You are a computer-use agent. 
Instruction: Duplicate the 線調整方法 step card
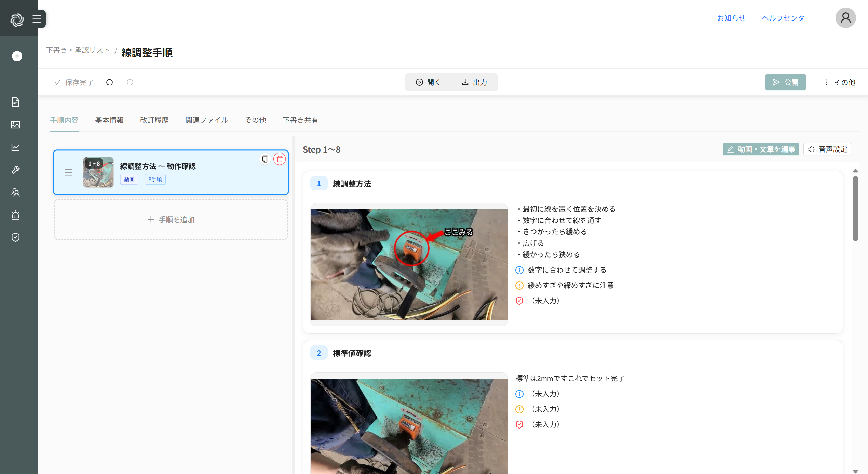[265, 159]
